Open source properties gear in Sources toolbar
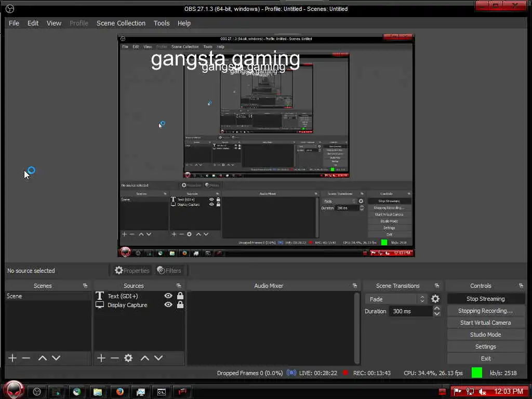Screen dimensions: 532x399 (x=128, y=358)
